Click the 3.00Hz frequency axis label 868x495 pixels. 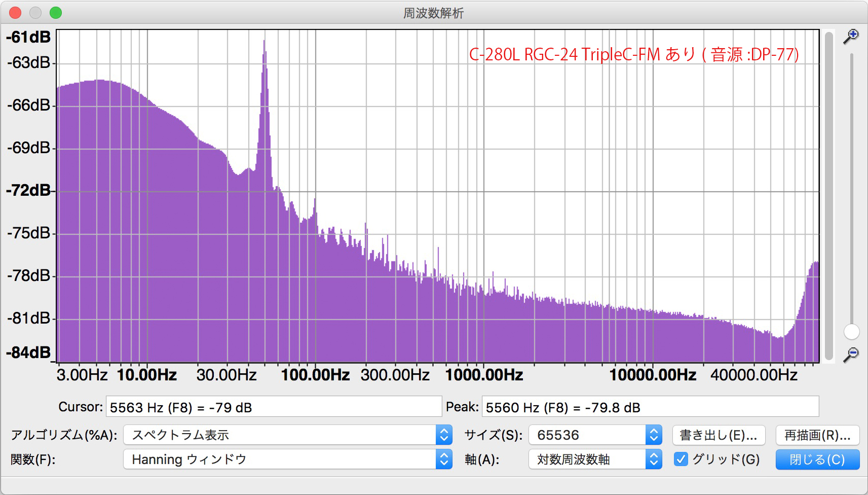(82, 375)
